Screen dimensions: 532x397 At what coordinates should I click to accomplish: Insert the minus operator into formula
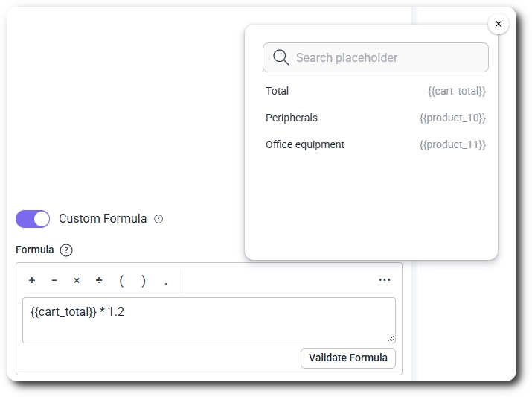54,280
